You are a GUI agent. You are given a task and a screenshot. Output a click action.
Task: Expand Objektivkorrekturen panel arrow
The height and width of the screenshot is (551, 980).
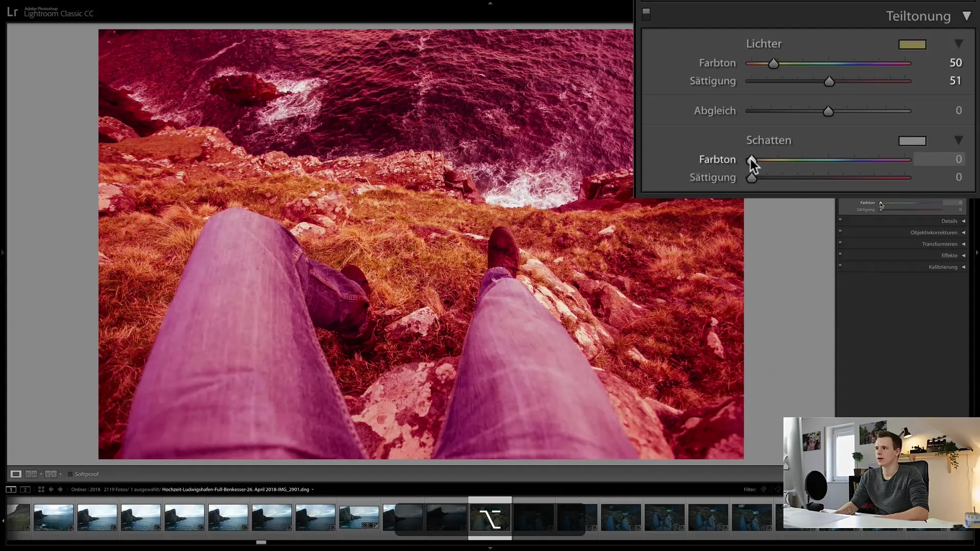(x=964, y=233)
